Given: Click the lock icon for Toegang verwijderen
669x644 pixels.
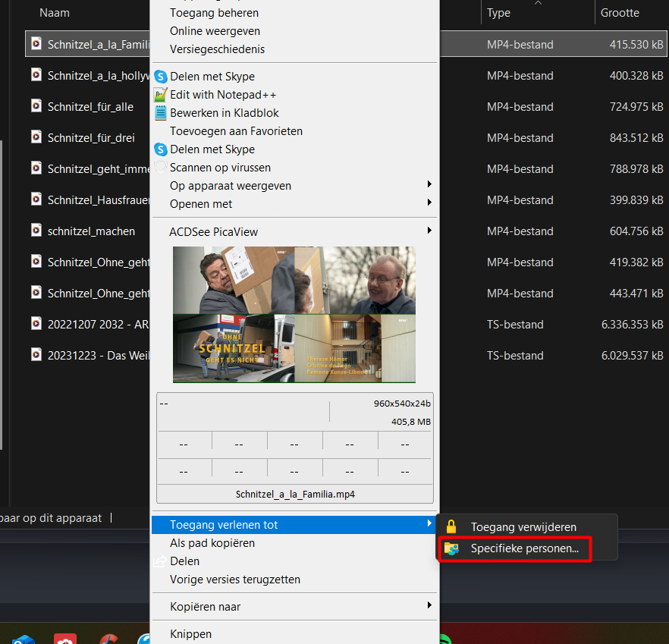Looking at the screenshot, I should click(x=451, y=527).
